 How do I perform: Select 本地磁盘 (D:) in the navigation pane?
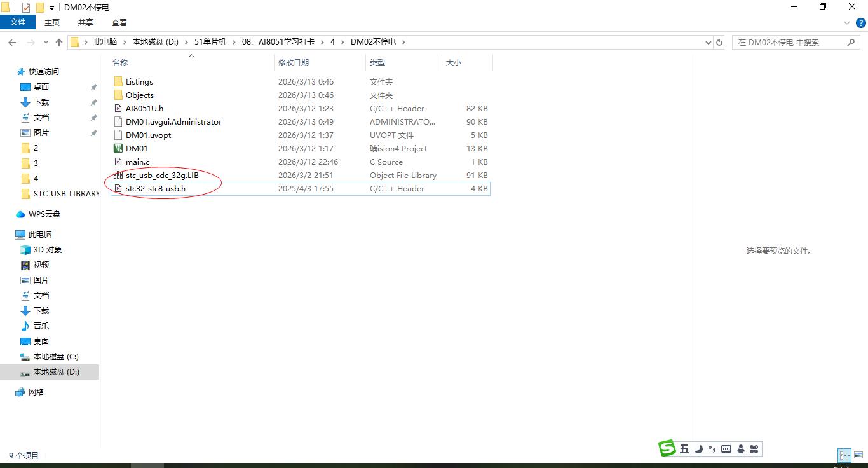(x=56, y=372)
